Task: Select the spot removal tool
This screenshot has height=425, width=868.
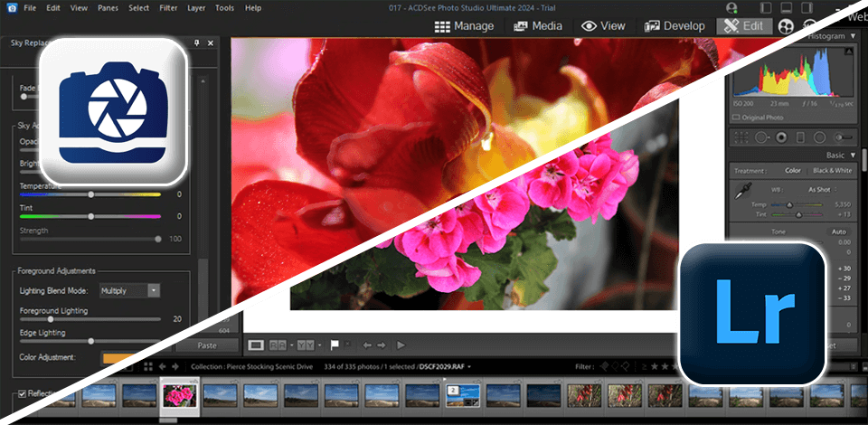Action: [x=762, y=138]
